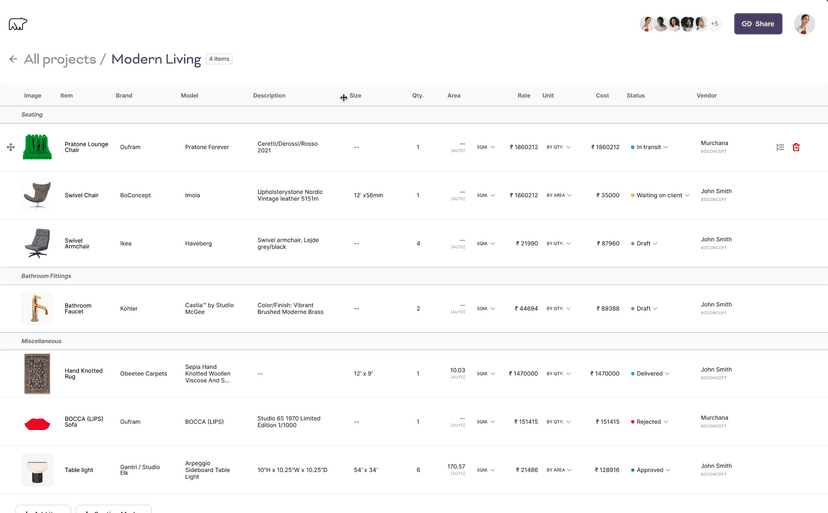Click the 54" x 34" size cell

[x=366, y=470]
